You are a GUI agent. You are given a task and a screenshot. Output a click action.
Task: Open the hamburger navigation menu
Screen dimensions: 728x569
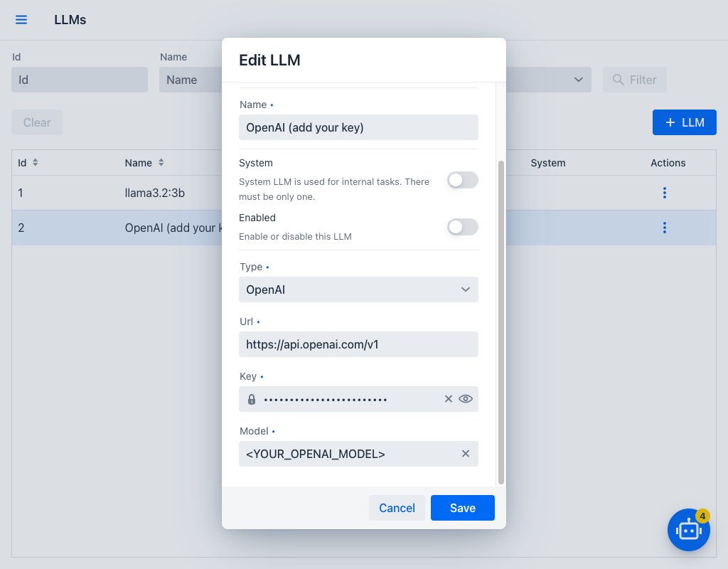click(21, 19)
